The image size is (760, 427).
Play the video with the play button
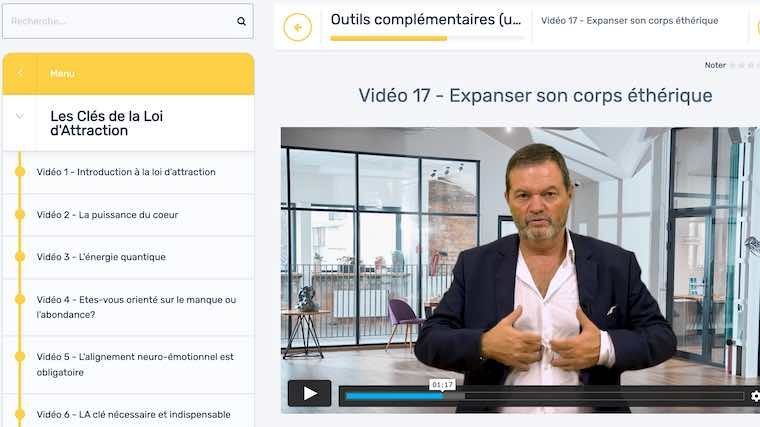pyautogui.click(x=310, y=393)
